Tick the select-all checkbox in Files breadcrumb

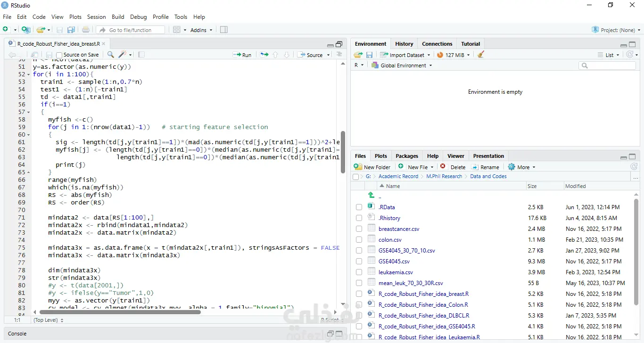pos(355,177)
